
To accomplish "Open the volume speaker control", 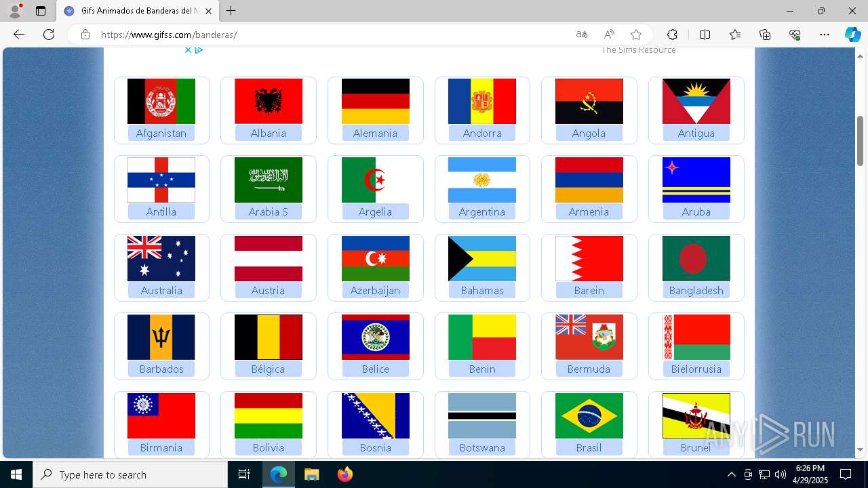I will coord(780,474).
